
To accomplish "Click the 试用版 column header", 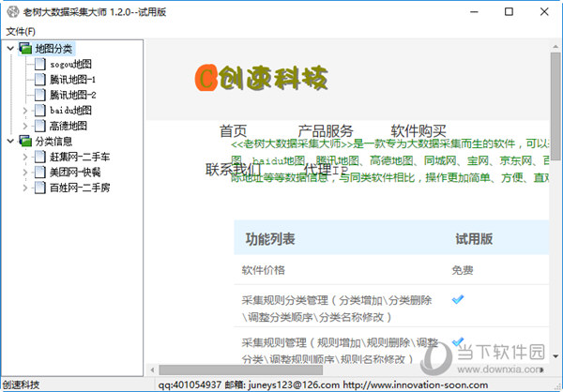I will 474,239.
